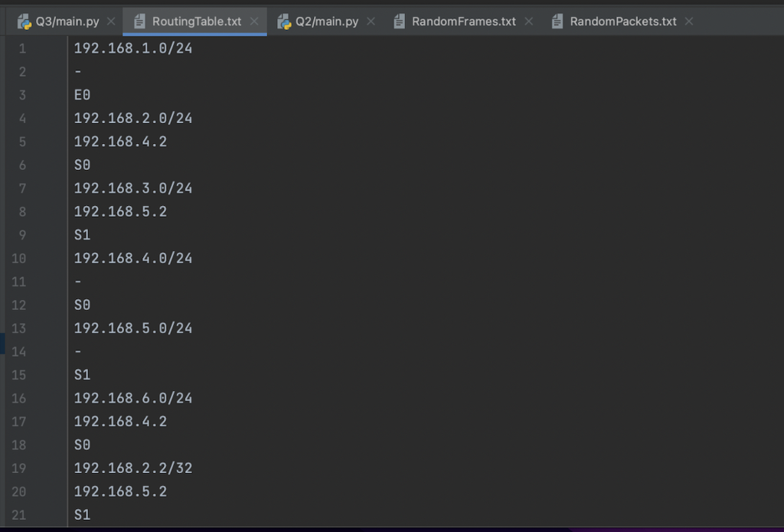Click the Python file icon on Q3/main.py tab

(24, 21)
